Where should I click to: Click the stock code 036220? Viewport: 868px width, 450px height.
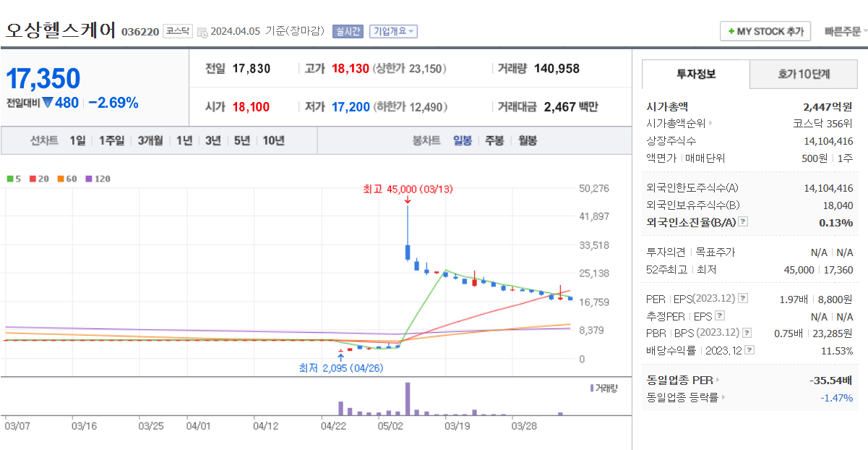coord(140,32)
